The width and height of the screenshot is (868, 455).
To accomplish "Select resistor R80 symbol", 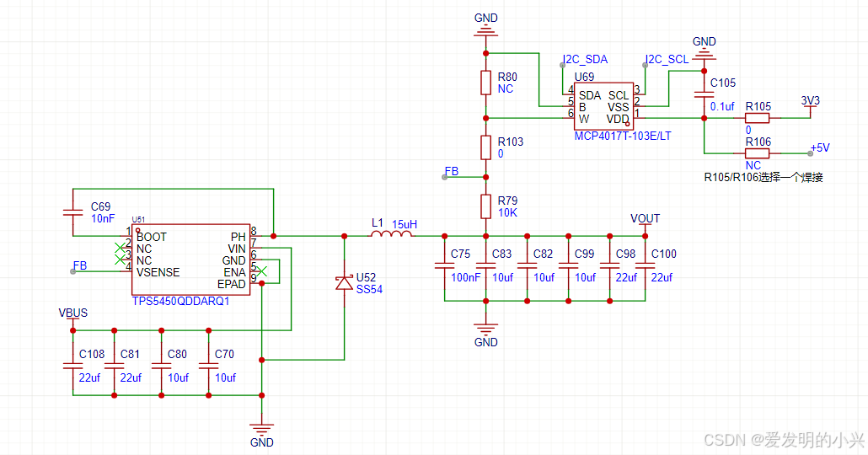I will [485, 83].
